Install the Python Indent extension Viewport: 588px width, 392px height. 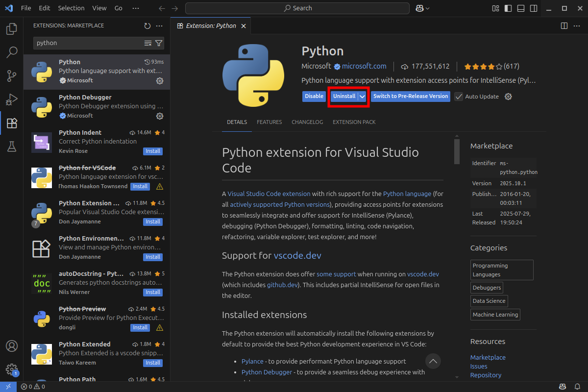click(x=153, y=151)
